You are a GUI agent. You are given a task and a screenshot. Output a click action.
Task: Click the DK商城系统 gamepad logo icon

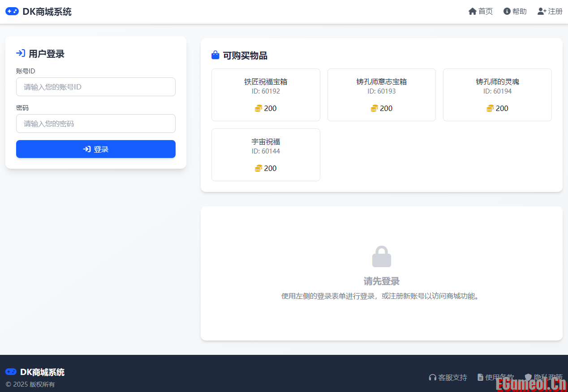pyautogui.click(x=12, y=11)
